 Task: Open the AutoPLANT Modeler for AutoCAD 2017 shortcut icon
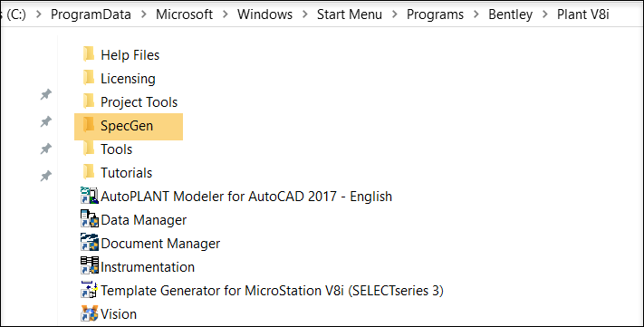click(x=89, y=196)
